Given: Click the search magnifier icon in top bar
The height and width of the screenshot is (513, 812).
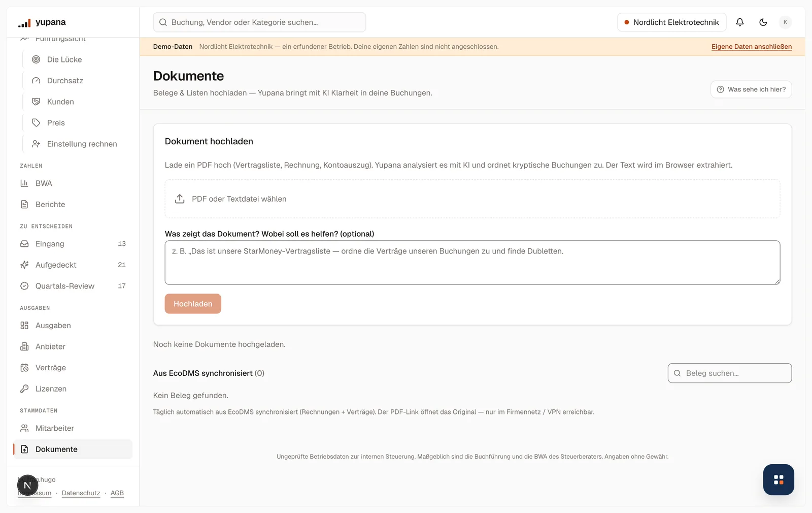Looking at the screenshot, I should point(163,22).
